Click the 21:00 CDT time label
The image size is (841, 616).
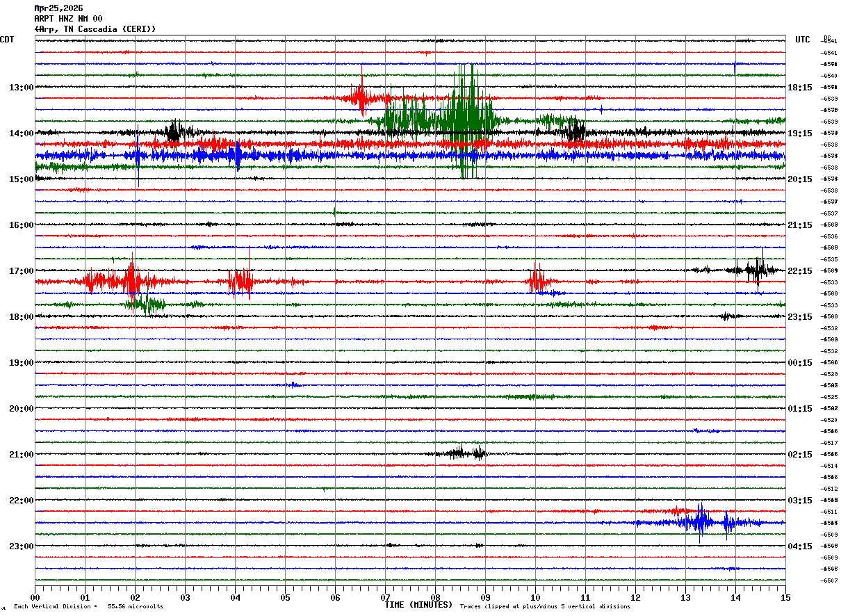click(x=21, y=455)
